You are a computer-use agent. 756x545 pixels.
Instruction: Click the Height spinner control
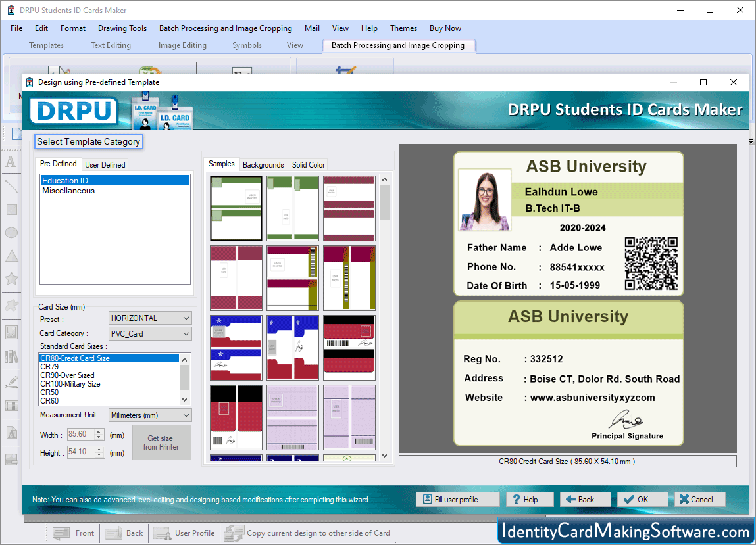(99, 452)
